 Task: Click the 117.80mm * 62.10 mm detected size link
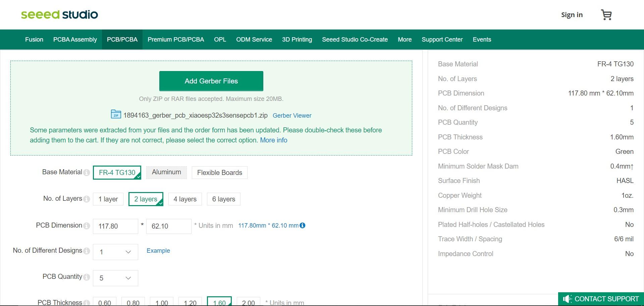tap(268, 226)
